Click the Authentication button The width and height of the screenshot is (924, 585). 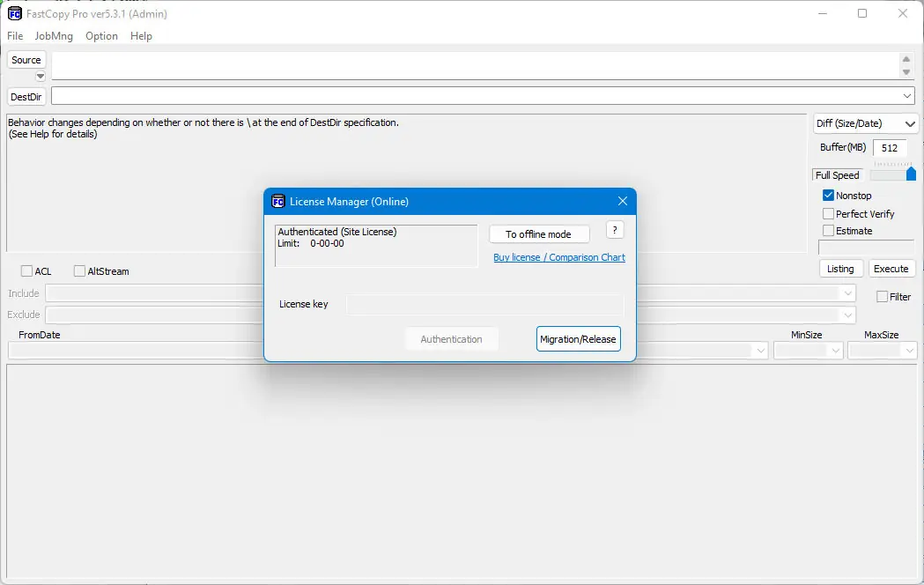(x=451, y=339)
